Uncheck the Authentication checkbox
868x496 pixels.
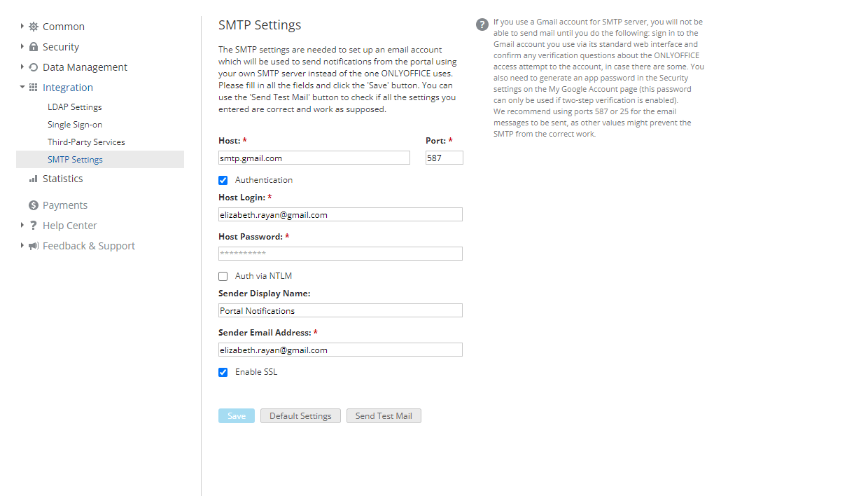pyautogui.click(x=223, y=180)
